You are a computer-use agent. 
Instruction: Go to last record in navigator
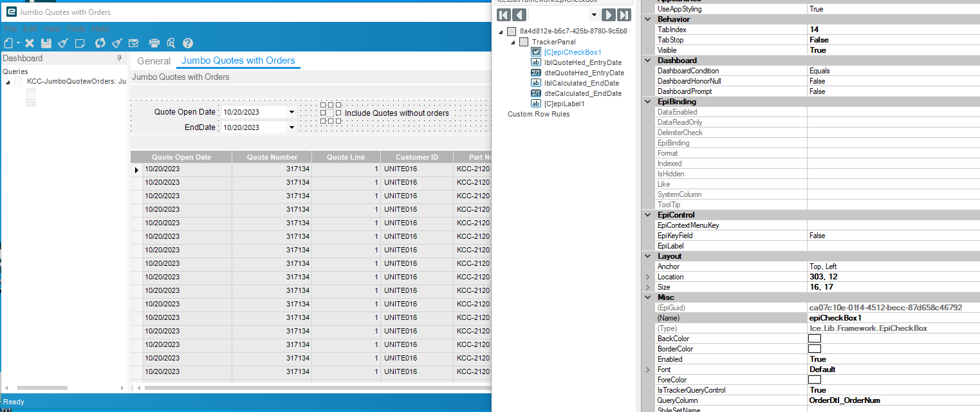pyautogui.click(x=624, y=15)
